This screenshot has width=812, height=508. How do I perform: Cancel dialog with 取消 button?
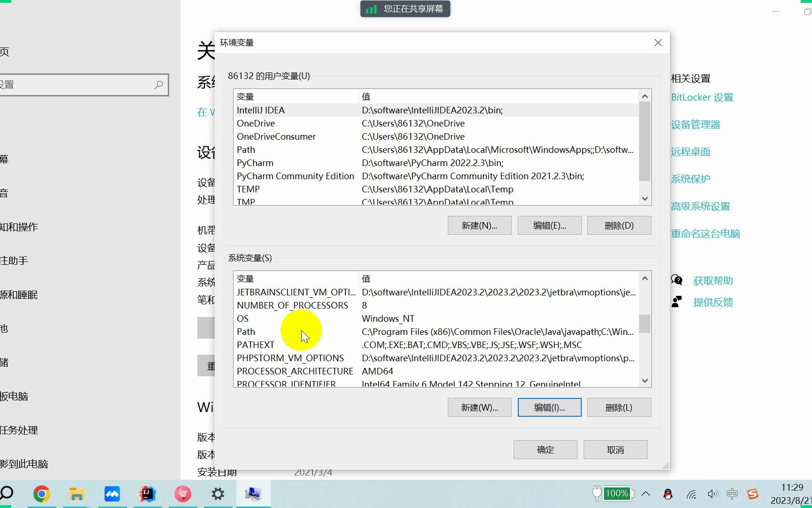[615, 450]
